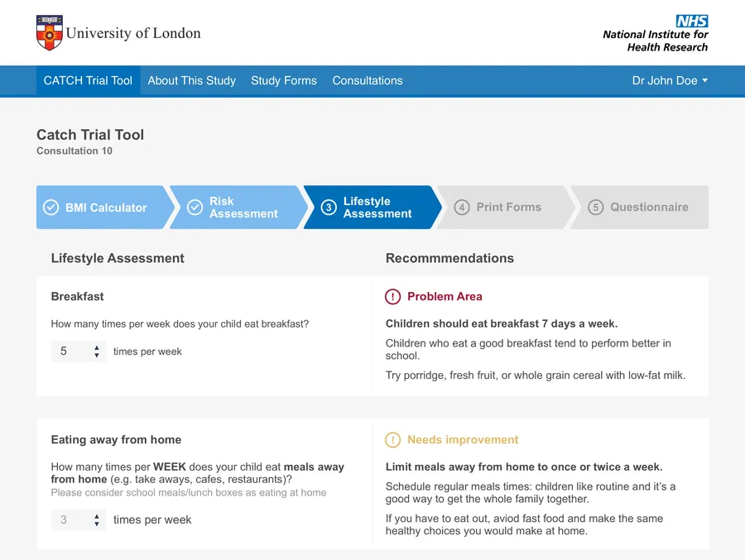Click the Problem Area red warning icon
Viewport: 745px width, 560px height.
pyautogui.click(x=392, y=297)
